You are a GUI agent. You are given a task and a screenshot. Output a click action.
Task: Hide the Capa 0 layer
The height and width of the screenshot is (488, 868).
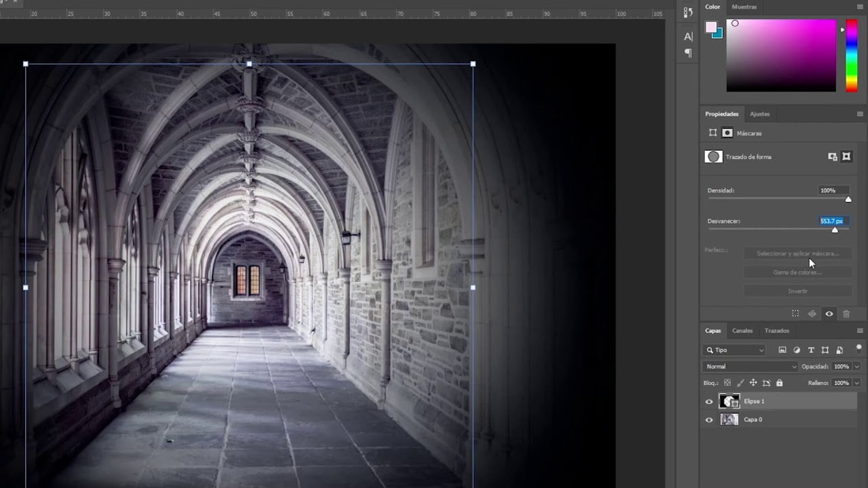709,420
